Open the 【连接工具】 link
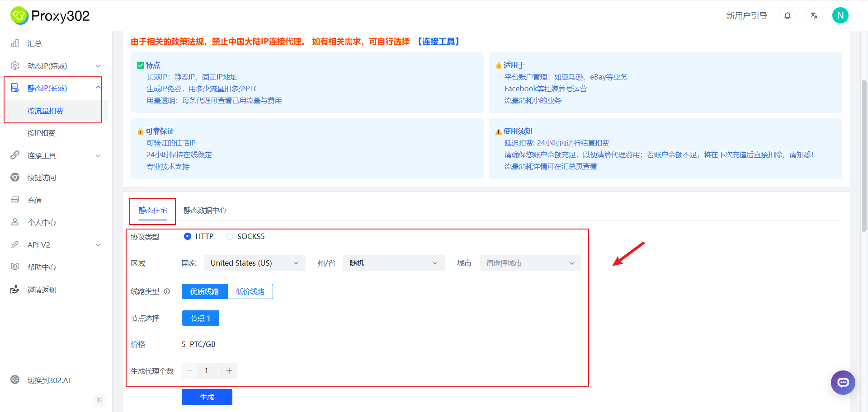Viewport: 868px width, 412px height. click(439, 41)
